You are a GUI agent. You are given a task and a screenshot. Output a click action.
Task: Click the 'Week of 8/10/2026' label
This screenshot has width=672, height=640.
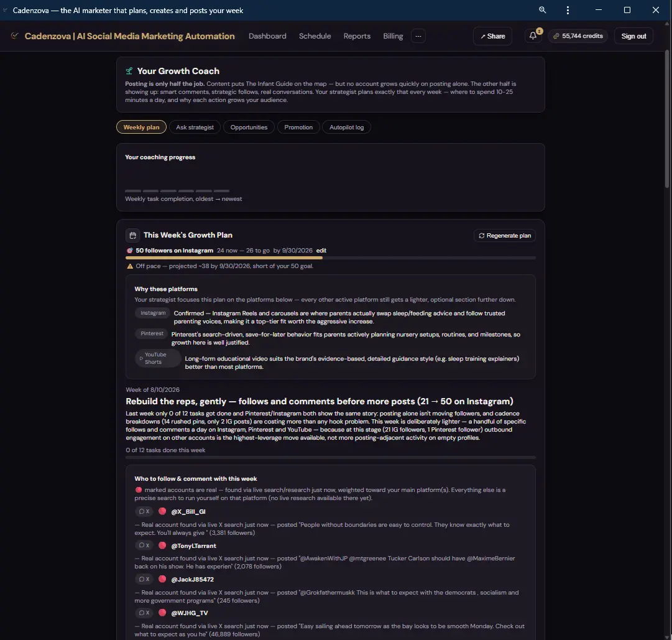pyautogui.click(x=152, y=389)
